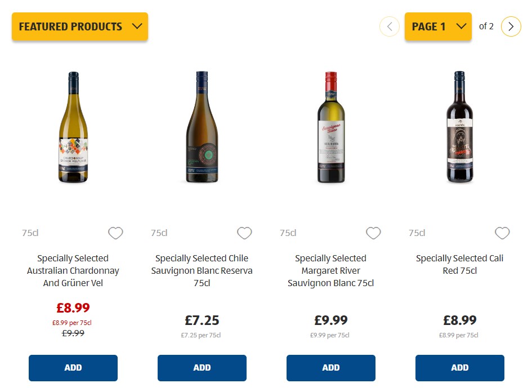Screen dimensions: 532x392
Task: Click the previous page left arrow
Action: [x=389, y=26]
